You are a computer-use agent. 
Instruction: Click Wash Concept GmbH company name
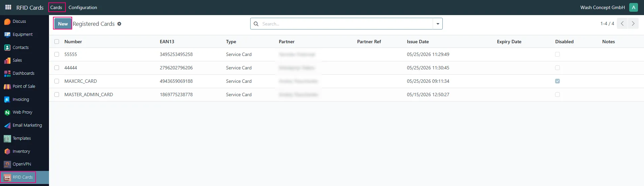(602, 7)
